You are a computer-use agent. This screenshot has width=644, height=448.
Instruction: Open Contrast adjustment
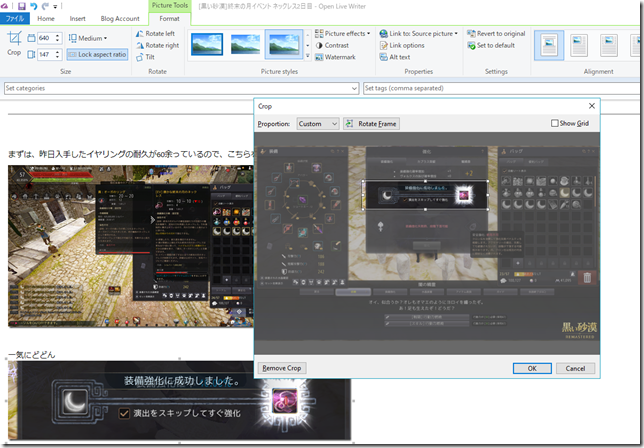pos(332,45)
